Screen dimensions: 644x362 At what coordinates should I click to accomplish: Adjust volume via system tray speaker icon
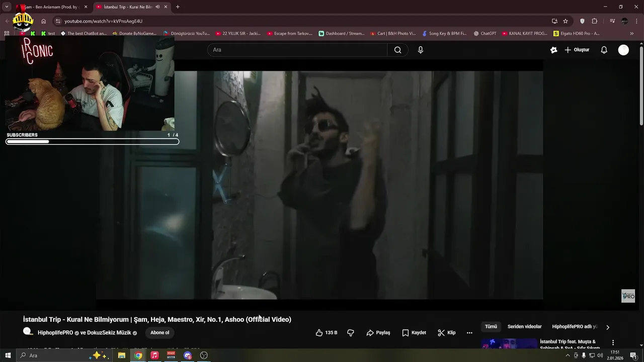600,355
